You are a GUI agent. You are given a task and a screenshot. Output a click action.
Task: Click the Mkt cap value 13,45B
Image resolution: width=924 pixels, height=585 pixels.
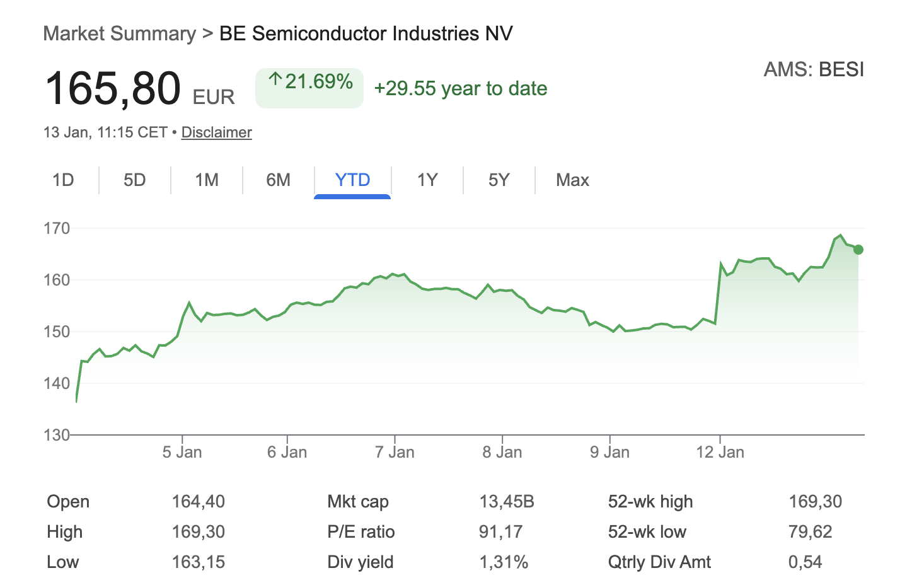tap(506, 502)
